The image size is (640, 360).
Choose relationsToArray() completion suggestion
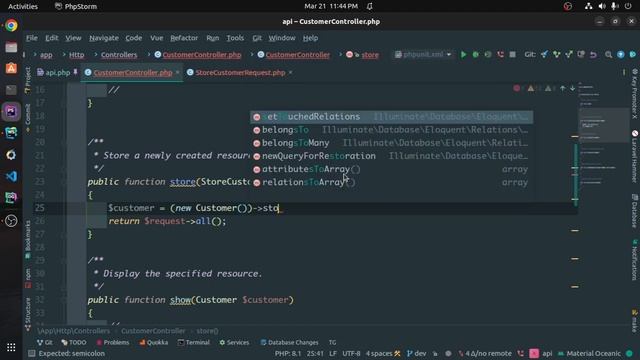coord(391,182)
